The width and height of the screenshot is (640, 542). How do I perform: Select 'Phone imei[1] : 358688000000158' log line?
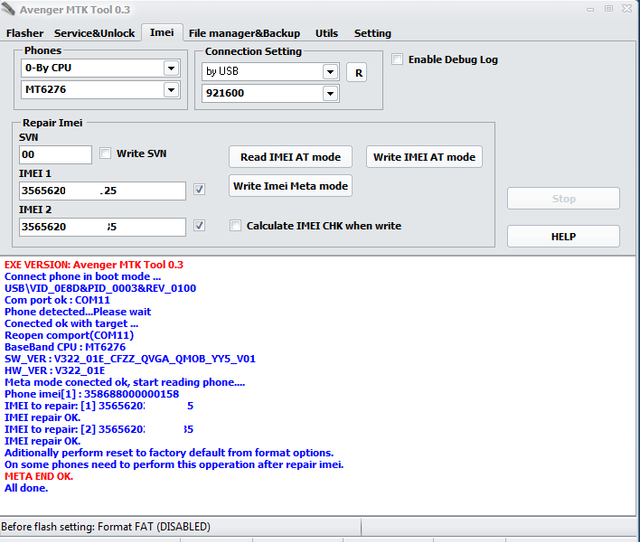(x=91, y=394)
